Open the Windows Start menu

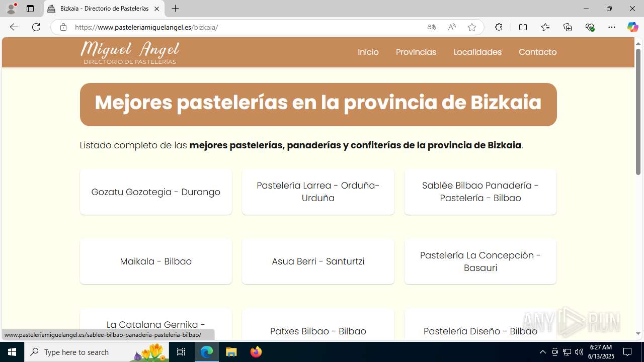pyautogui.click(x=12, y=352)
